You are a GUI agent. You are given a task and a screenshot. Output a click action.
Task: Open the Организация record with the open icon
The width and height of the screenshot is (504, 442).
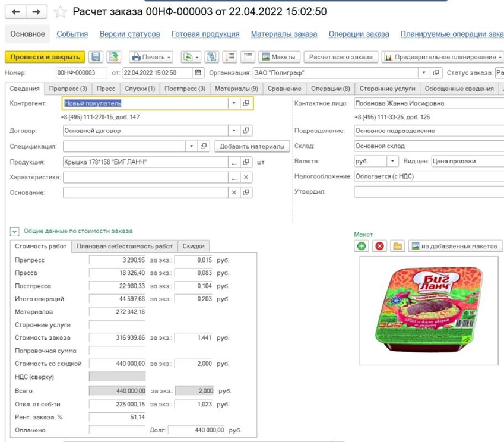(x=436, y=72)
